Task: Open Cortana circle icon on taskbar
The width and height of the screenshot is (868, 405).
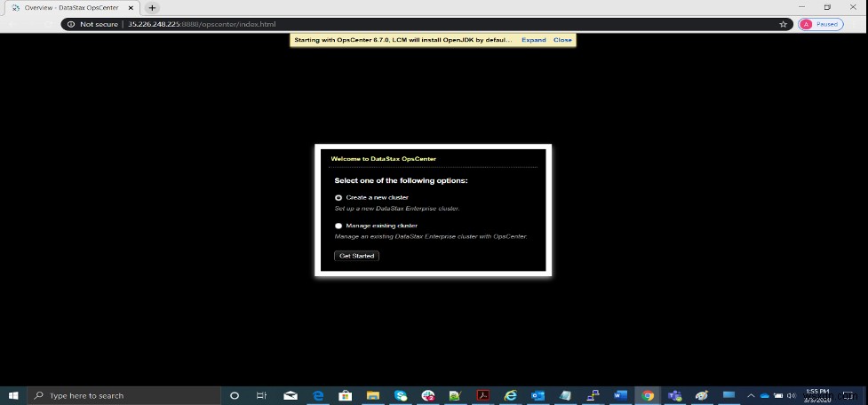Action: coord(235,395)
